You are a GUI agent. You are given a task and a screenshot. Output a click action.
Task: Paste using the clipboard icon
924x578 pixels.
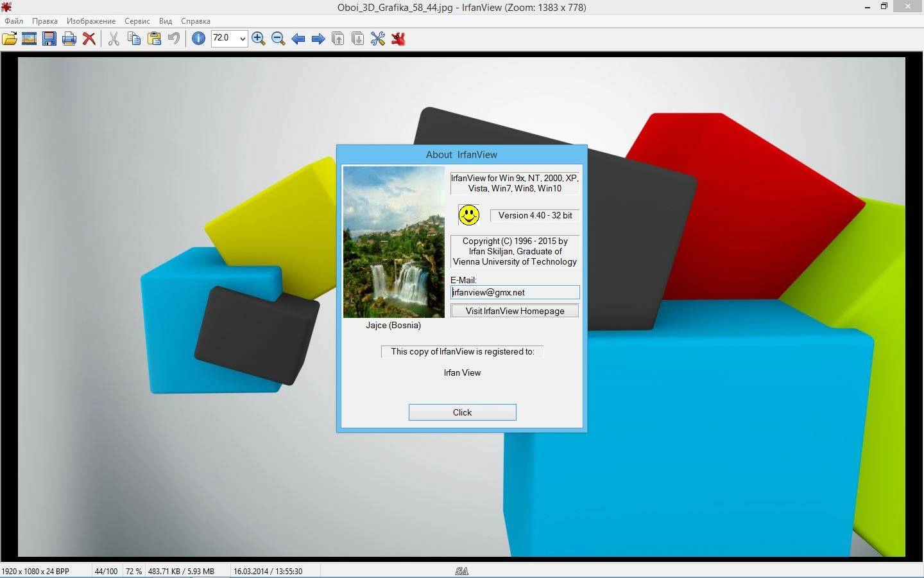pyautogui.click(x=154, y=39)
